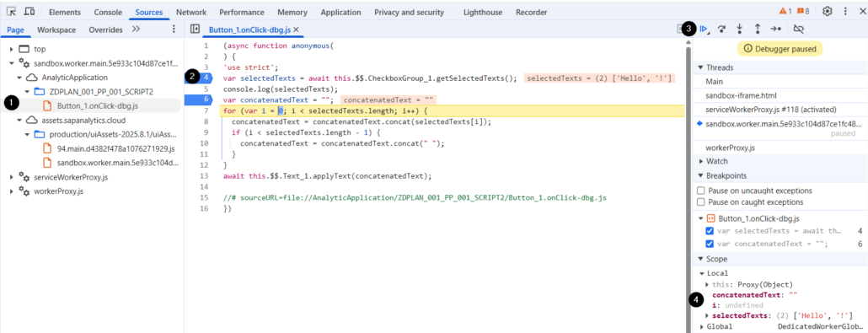Collapse the Scope section
The image size is (868, 333).
tap(701, 259)
